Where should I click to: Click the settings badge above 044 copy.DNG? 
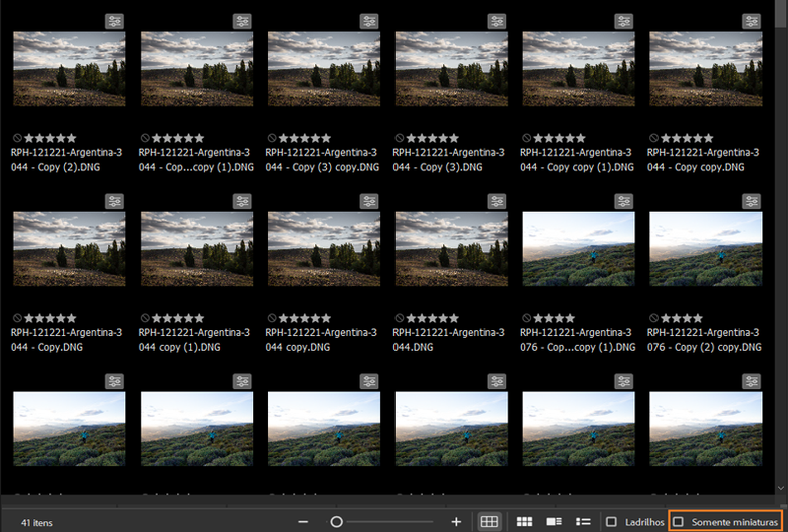point(369,201)
